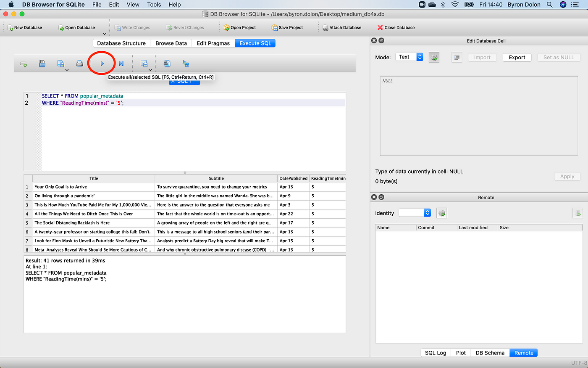Click Open Project in the toolbar
Viewport: 588px width, 368px height.
[239, 28]
